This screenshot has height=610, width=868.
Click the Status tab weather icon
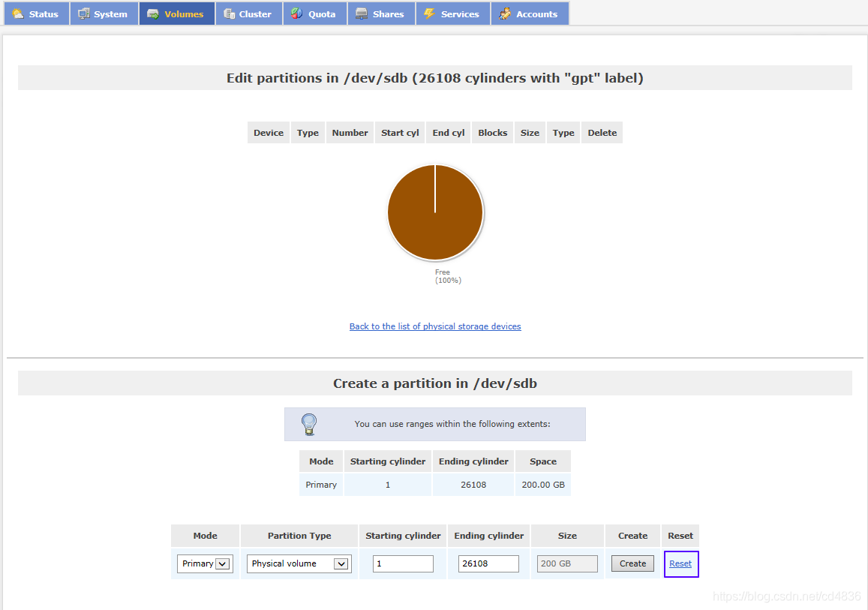click(x=18, y=14)
